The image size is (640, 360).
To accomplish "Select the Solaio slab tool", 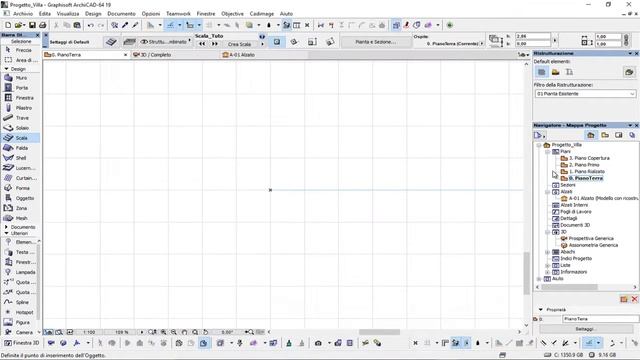I will [x=20, y=128].
